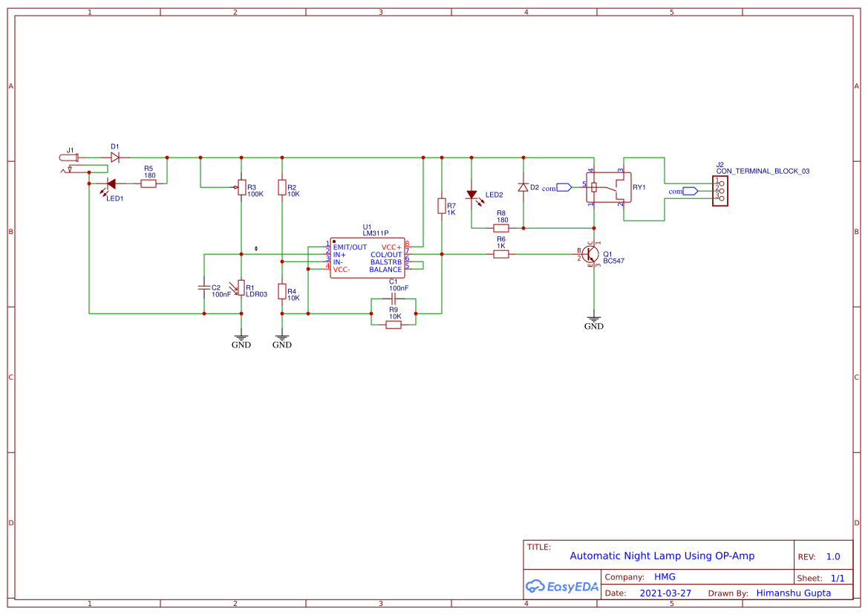The width and height of the screenshot is (868, 615).
Task: Select capacitor C1 100nF
Action: click(x=394, y=296)
